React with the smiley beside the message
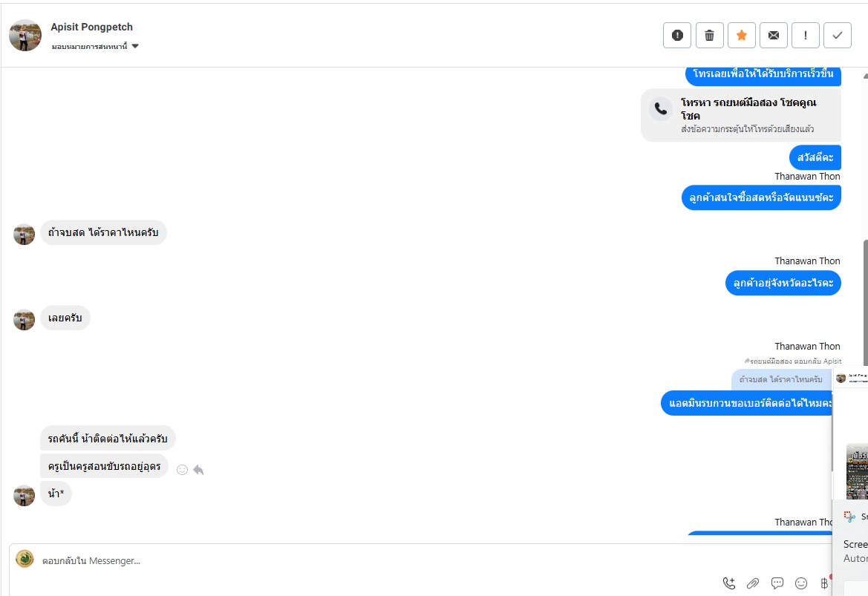The image size is (868, 596). coord(182,470)
